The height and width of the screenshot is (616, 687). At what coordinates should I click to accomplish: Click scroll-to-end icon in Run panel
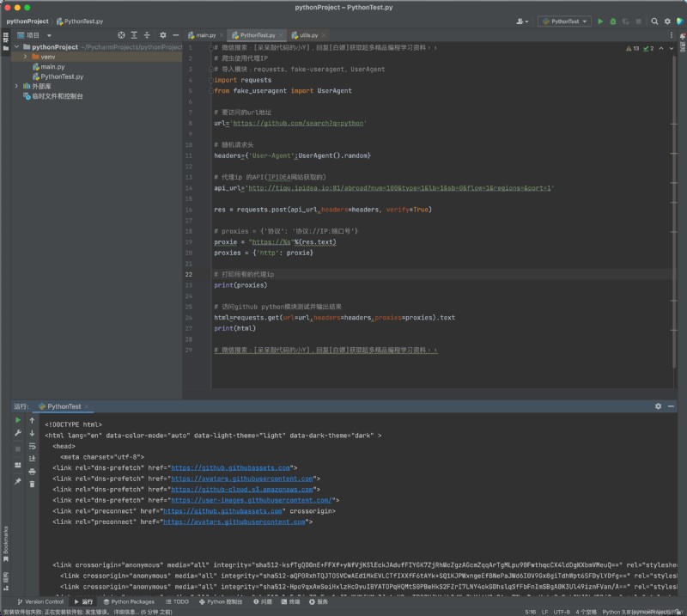(32, 459)
